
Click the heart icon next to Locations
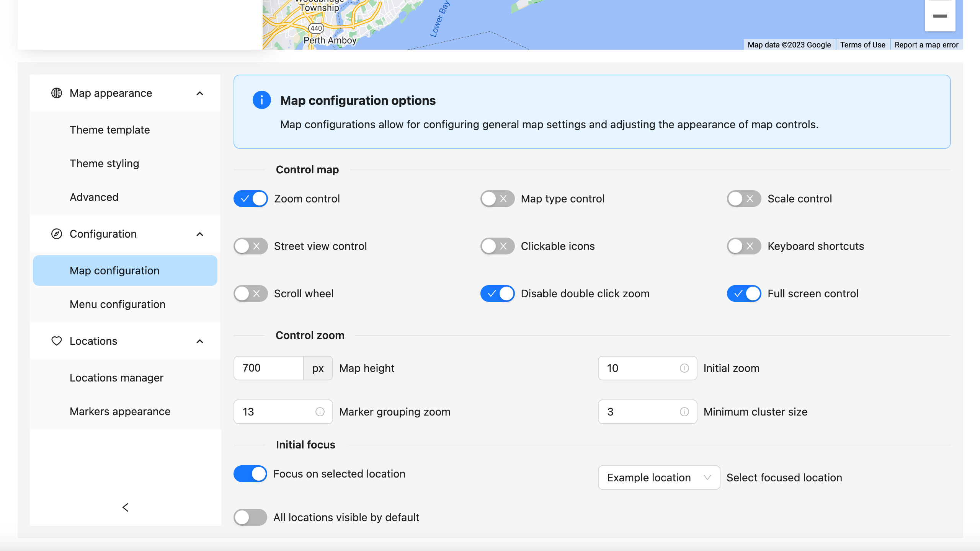tap(56, 341)
